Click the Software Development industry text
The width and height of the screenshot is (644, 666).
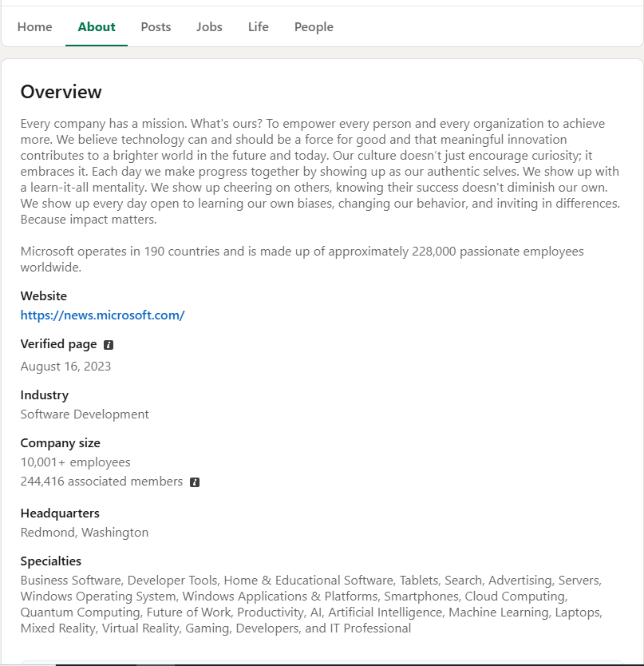(85, 414)
